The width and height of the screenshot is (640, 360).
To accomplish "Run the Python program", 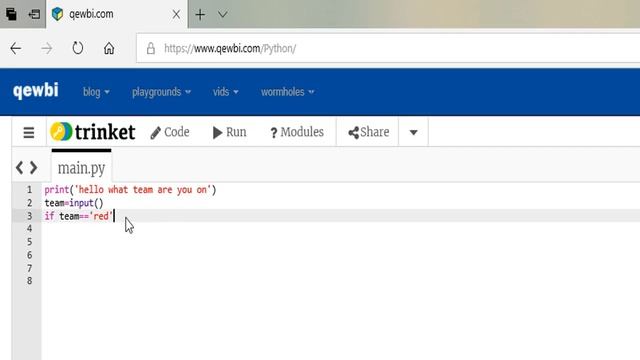I will point(229,132).
